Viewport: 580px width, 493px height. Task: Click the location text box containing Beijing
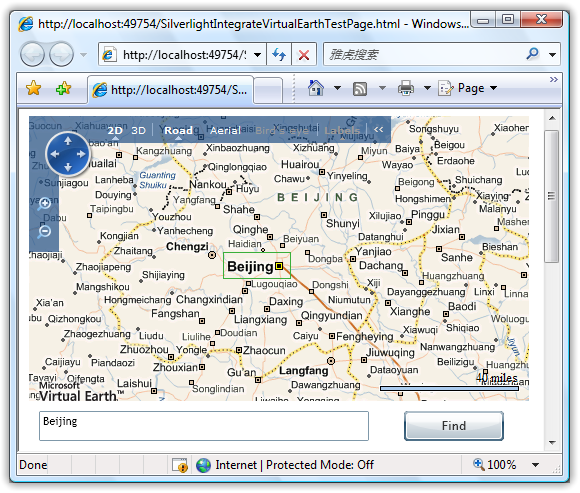click(204, 426)
